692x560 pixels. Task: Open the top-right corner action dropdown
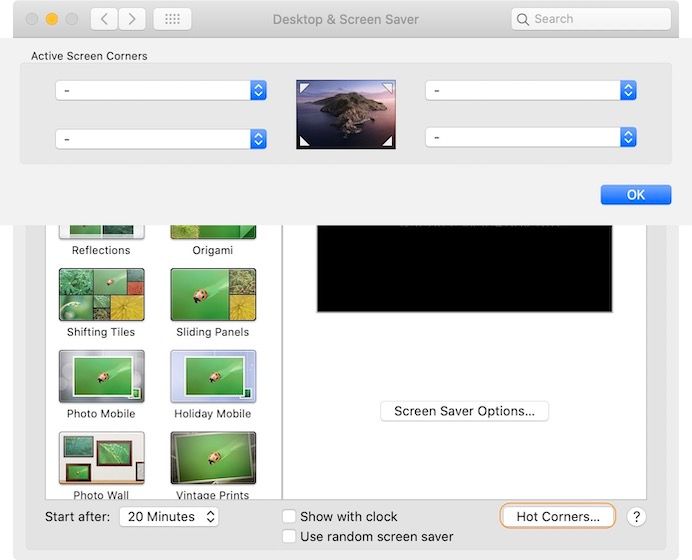(x=530, y=90)
